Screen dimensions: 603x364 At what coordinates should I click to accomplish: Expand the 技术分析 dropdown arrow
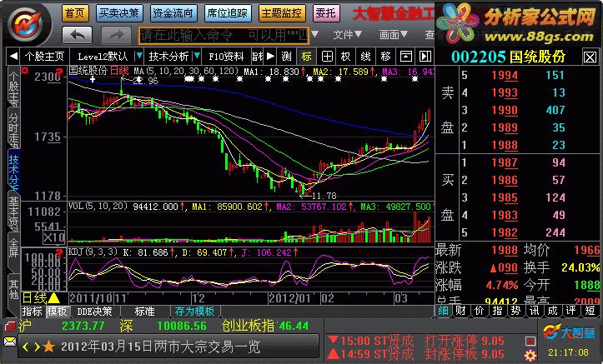(197, 57)
